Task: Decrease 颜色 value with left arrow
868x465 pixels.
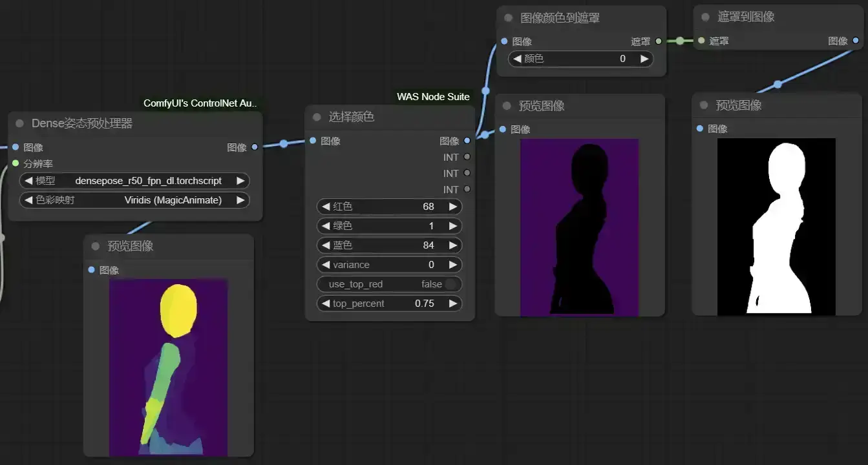Action: tap(517, 59)
